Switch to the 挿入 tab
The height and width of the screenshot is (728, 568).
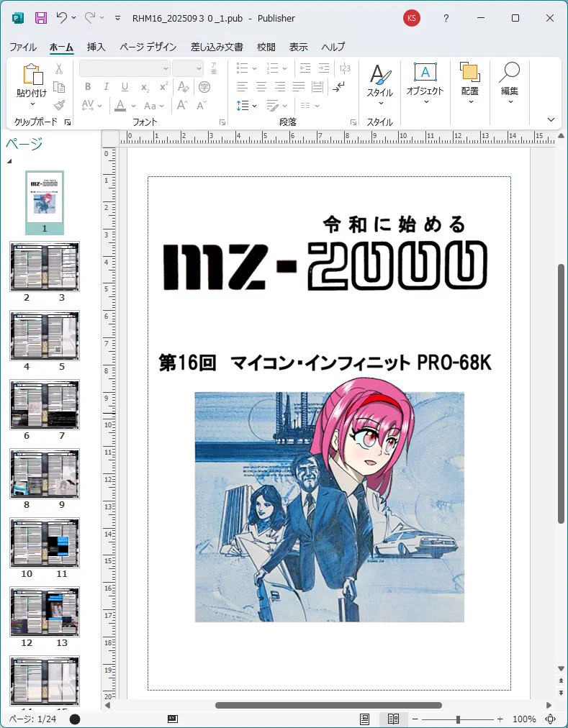point(96,47)
